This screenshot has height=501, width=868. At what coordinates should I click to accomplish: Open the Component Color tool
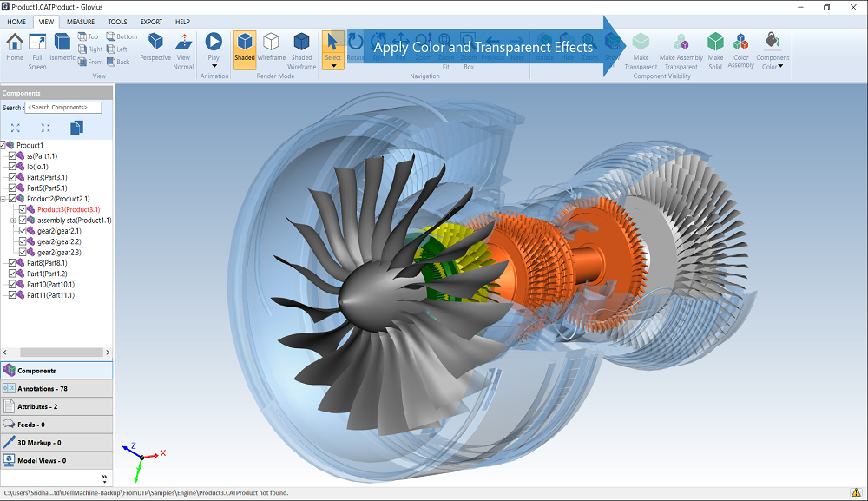[x=773, y=47]
